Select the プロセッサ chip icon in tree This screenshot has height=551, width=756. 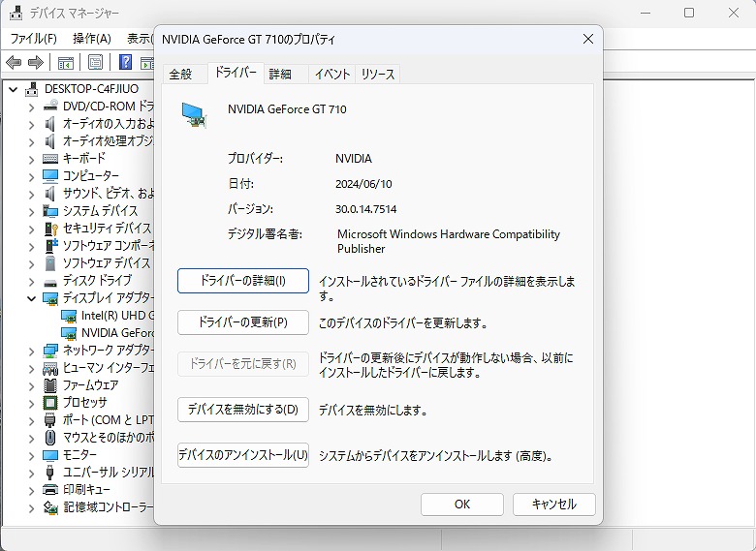pyautogui.click(x=51, y=402)
